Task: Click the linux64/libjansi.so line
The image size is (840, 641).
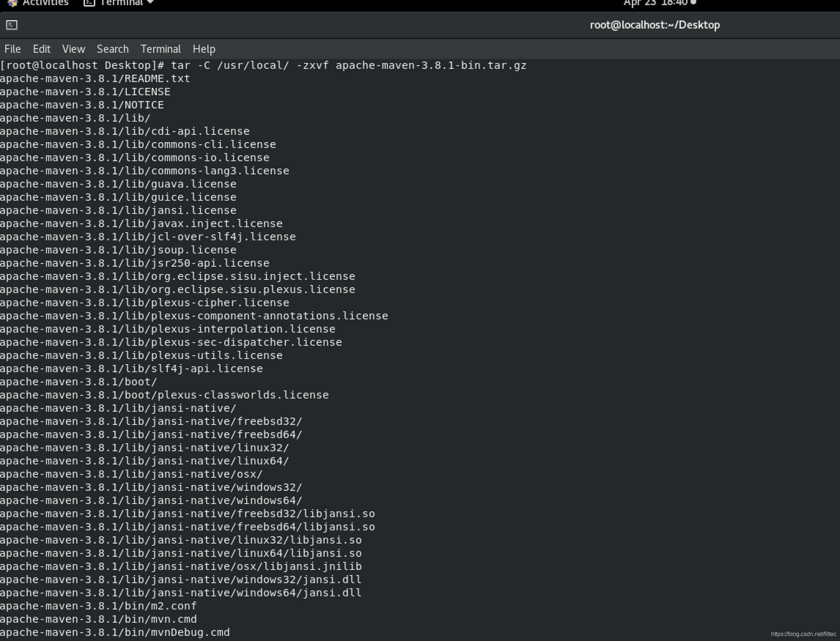Action: click(x=181, y=553)
